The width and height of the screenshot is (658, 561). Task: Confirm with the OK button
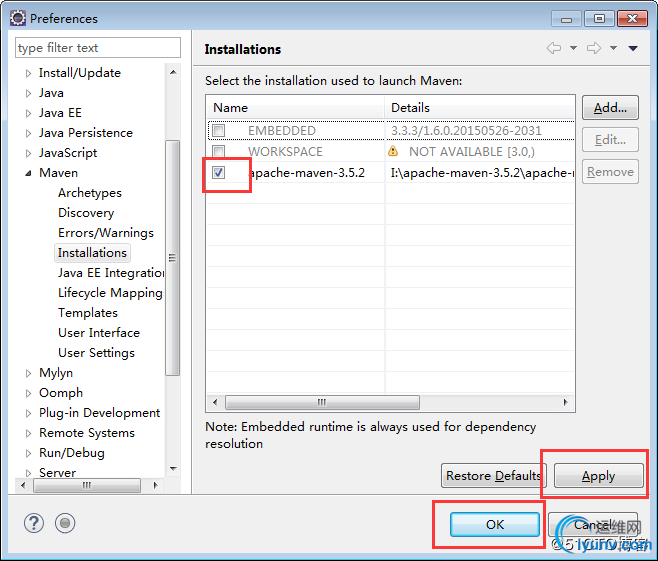(495, 524)
